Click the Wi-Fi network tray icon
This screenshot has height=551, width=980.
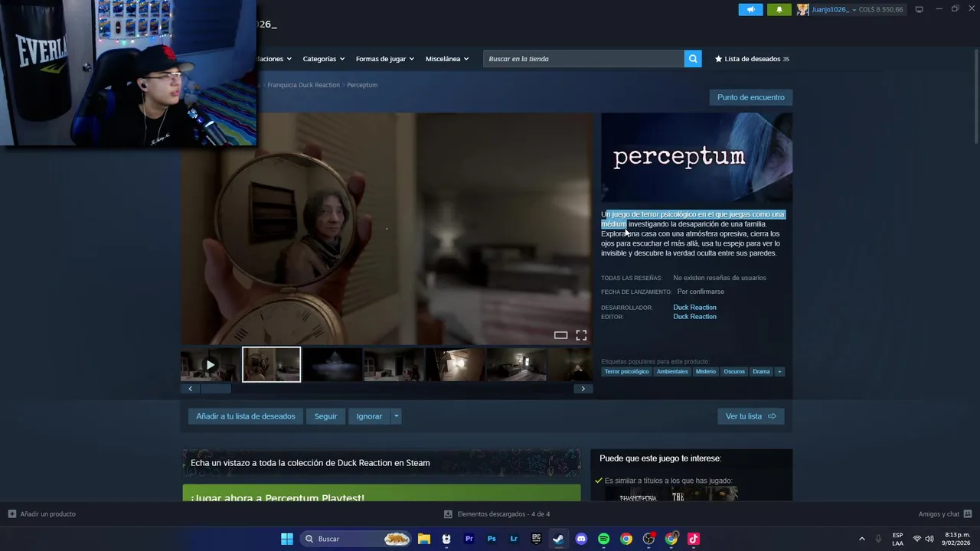point(917,539)
